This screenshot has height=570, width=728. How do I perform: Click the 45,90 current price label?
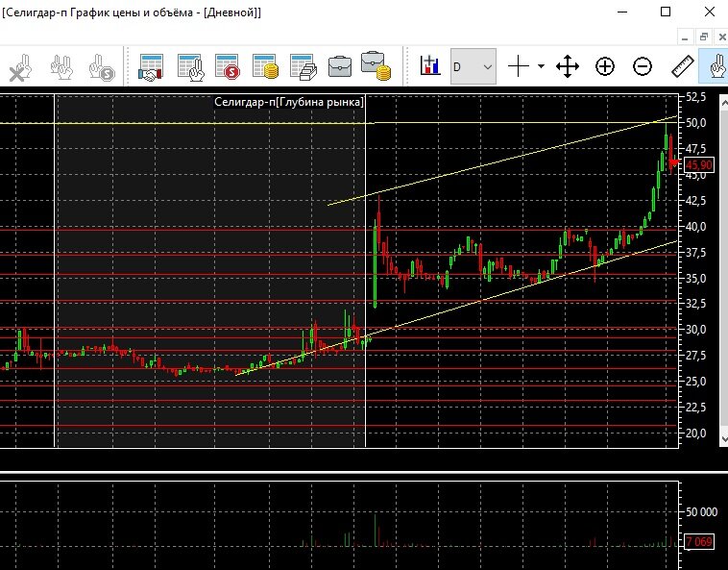pos(699,165)
